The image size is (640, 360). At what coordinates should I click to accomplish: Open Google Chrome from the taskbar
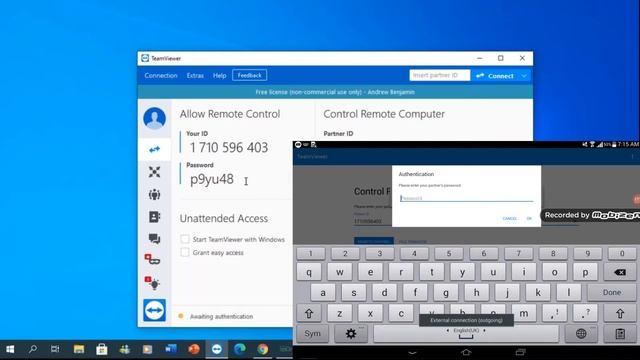pos(263,349)
